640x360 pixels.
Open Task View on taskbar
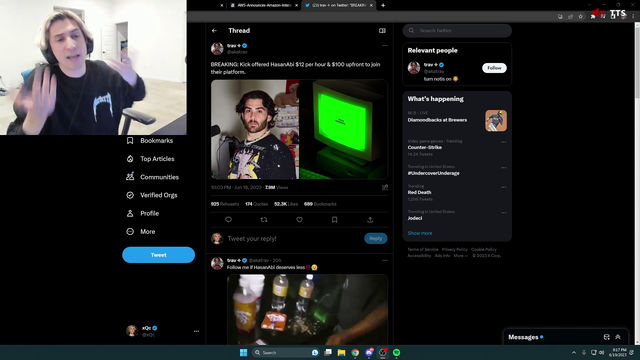click(x=328, y=352)
